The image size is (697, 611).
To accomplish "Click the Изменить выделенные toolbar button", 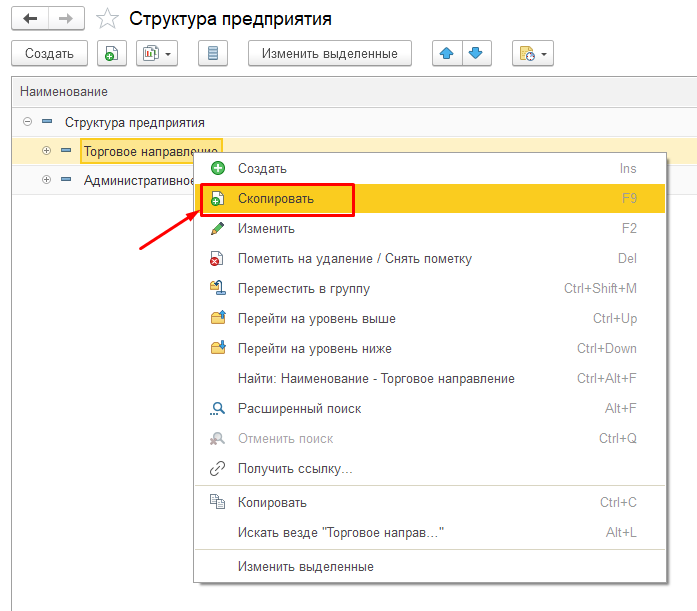I will tap(329, 53).
